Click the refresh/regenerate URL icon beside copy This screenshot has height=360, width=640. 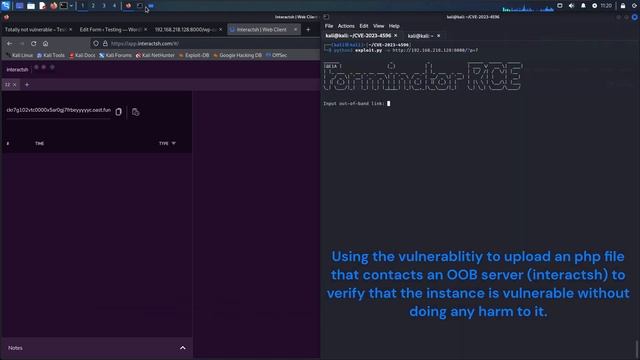[x=136, y=112]
